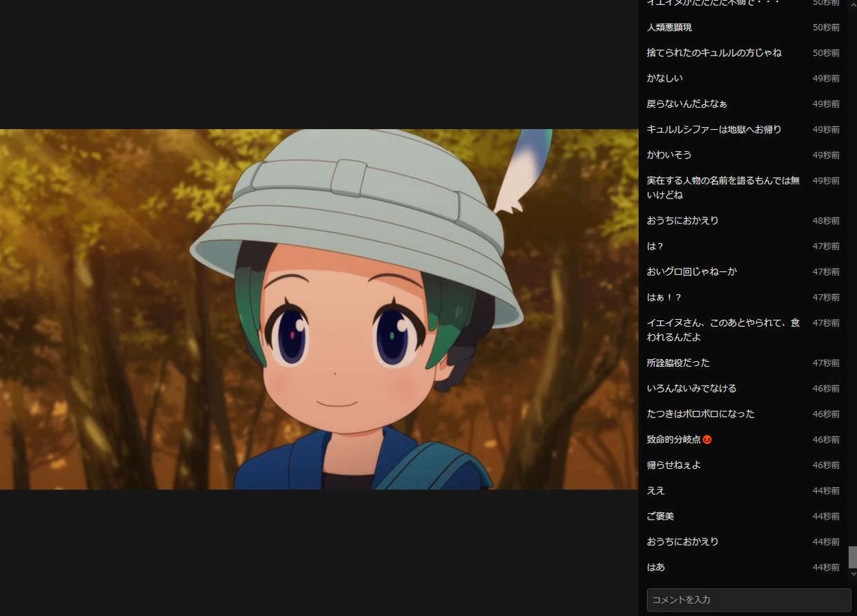Click おうちにおかえり comment posted 44秒前
The width and height of the screenshot is (857, 616).
pos(682,542)
